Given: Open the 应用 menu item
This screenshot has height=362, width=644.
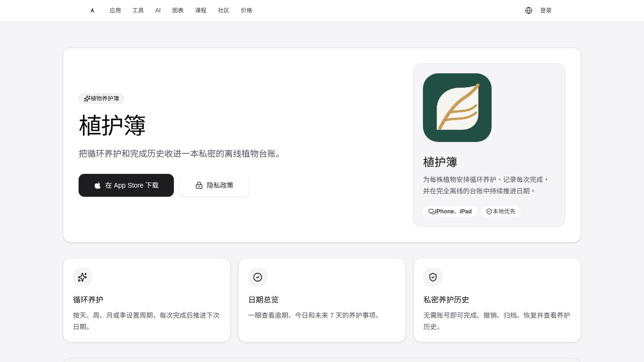Looking at the screenshot, I should [x=115, y=10].
